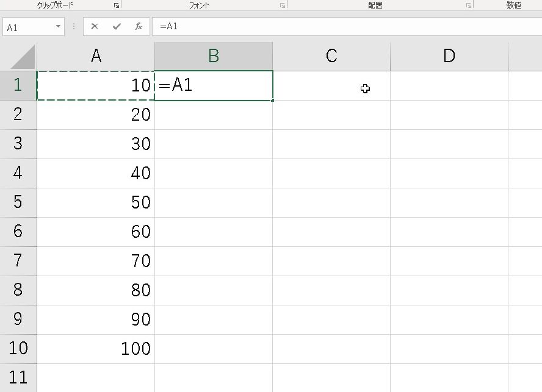Image resolution: width=542 pixels, height=392 pixels.
Task: Select row 5 header
Action: 18,202
